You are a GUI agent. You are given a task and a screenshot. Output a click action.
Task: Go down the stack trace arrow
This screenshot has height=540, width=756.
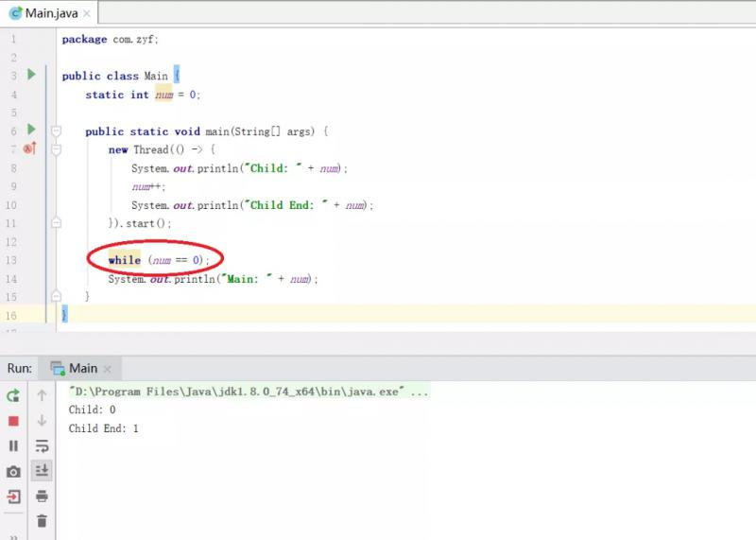(42, 421)
